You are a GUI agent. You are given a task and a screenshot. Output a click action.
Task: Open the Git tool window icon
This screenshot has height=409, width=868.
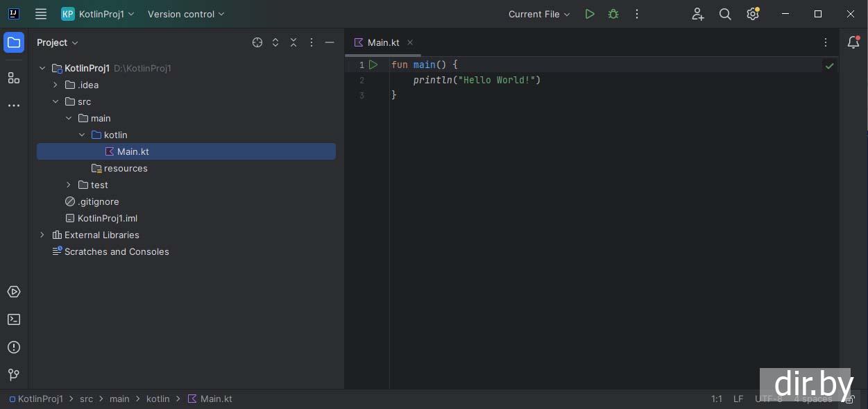tap(14, 375)
